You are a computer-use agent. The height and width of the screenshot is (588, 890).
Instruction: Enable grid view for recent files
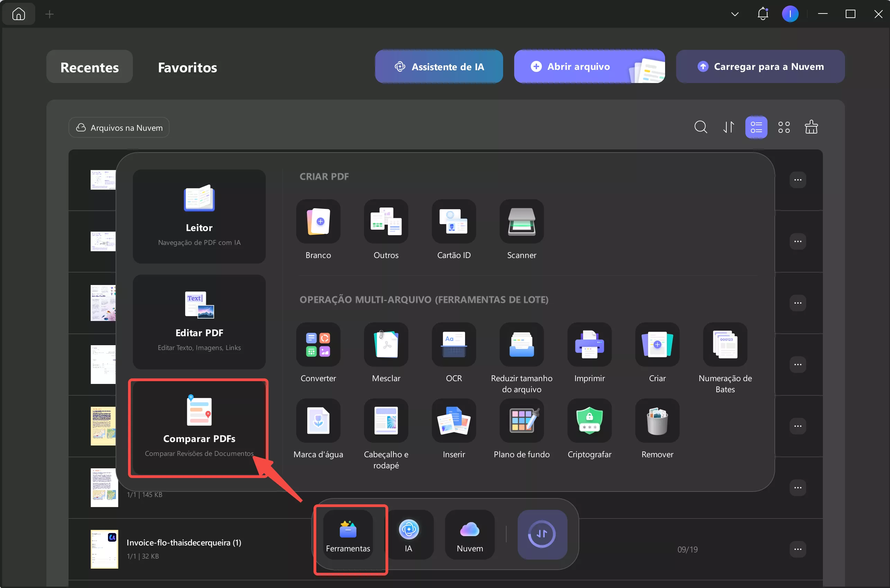point(784,127)
